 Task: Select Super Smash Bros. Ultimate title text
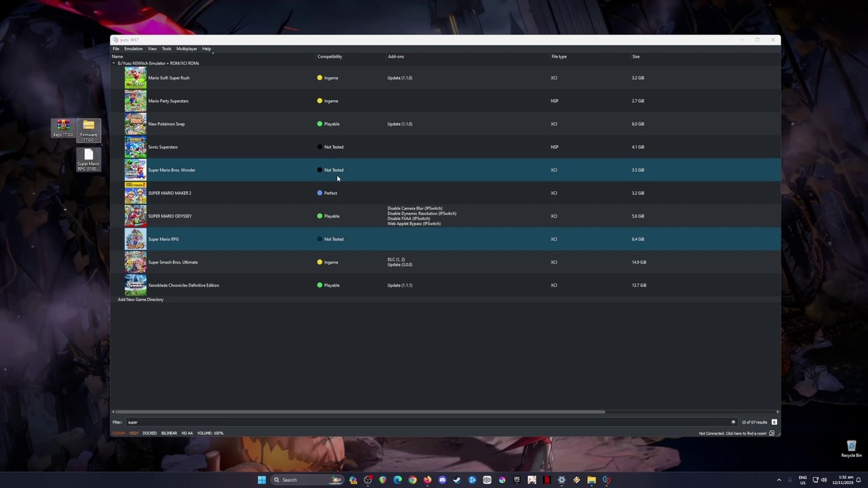(173, 262)
